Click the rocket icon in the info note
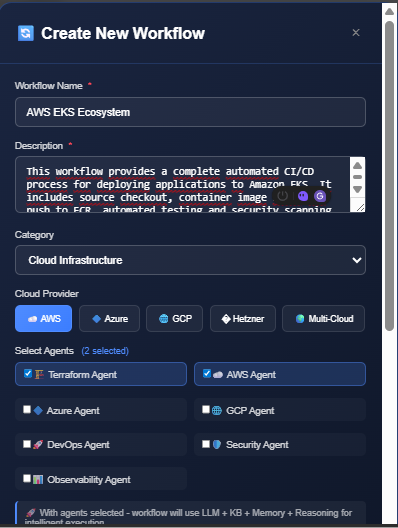The height and width of the screenshot is (528, 398). [x=31, y=513]
